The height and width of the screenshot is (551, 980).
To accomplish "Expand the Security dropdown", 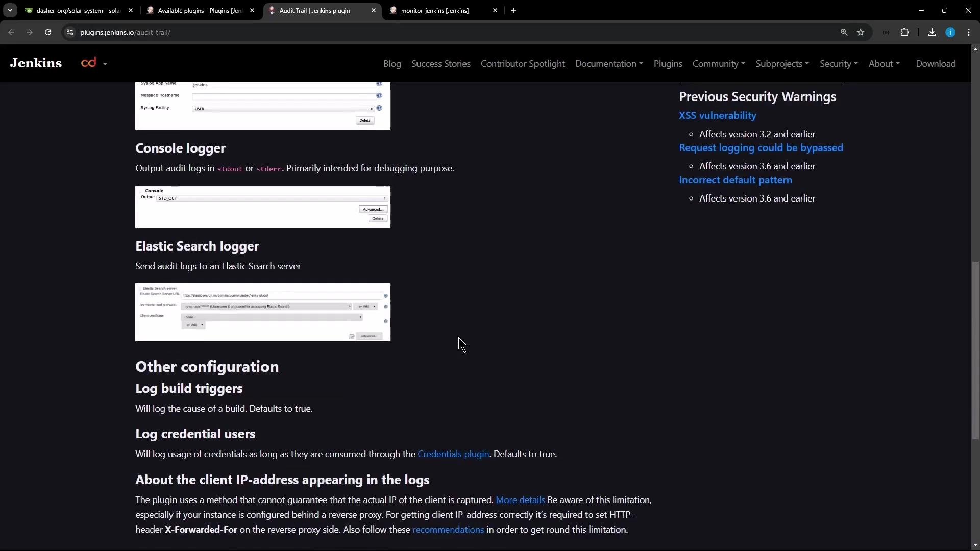I will pyautogui.click(x=839, y=64).
